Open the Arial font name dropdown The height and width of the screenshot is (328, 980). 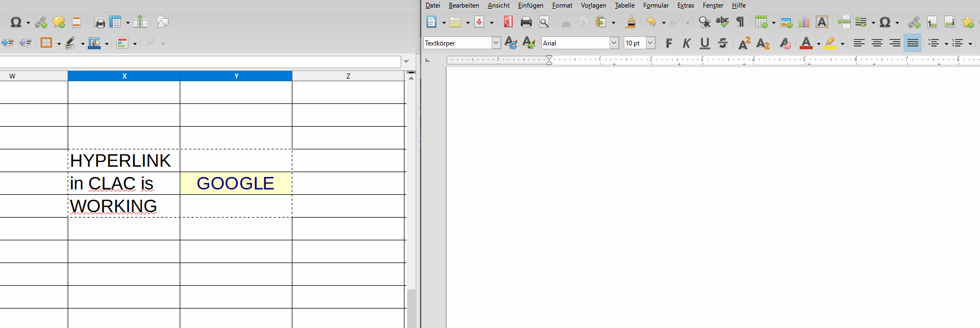point(614,43)
